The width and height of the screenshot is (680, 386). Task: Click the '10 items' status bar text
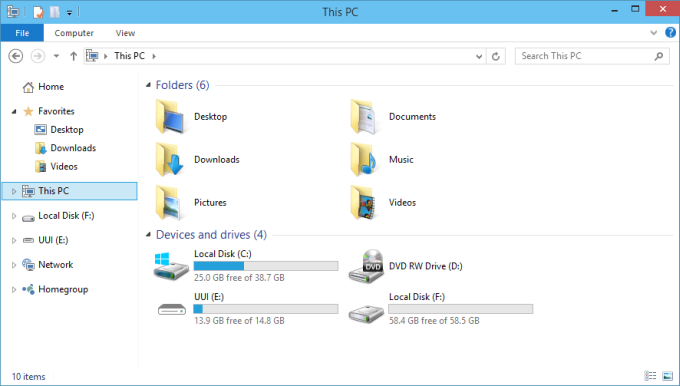click(x=28, y=377)
